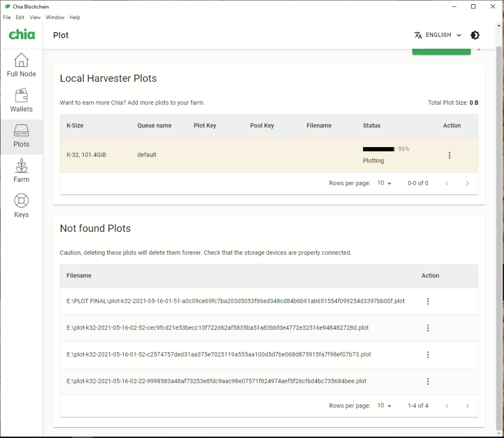Open actions for plot ending in 3397bb00f
This screenshot has height=438, width=504.
click(x=428, y=301)
